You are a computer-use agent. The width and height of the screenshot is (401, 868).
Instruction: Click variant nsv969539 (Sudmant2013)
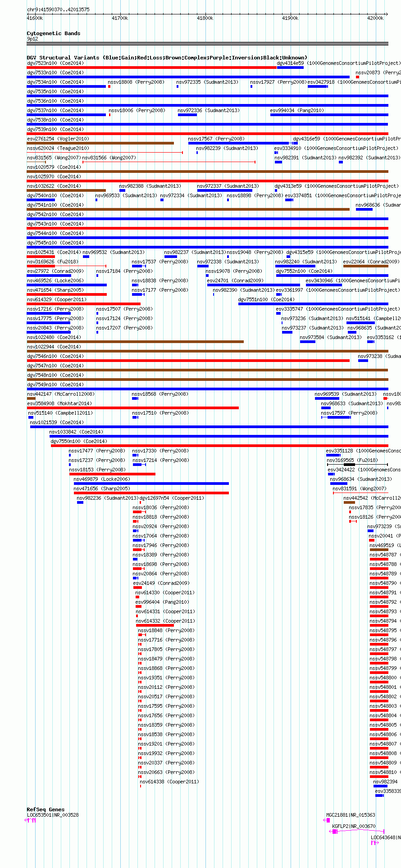pos(346,394)
